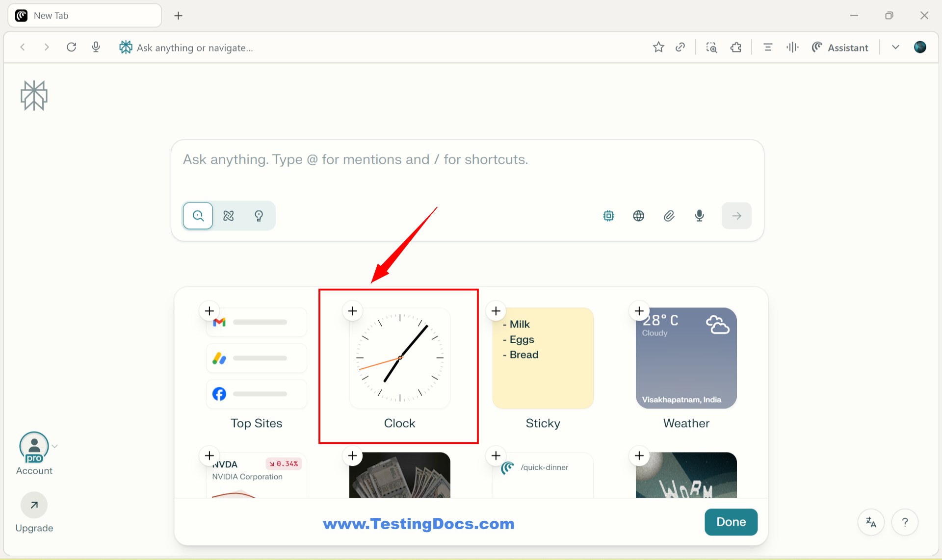Click the globe sources icon
Viewport: 942px width, 560px height.
(638, 216)
